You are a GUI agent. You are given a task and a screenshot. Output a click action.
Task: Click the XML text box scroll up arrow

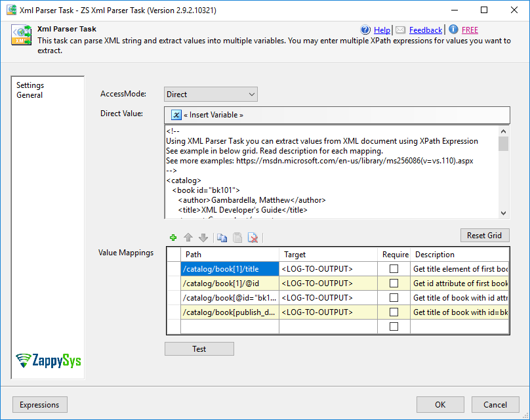[503, 131]
